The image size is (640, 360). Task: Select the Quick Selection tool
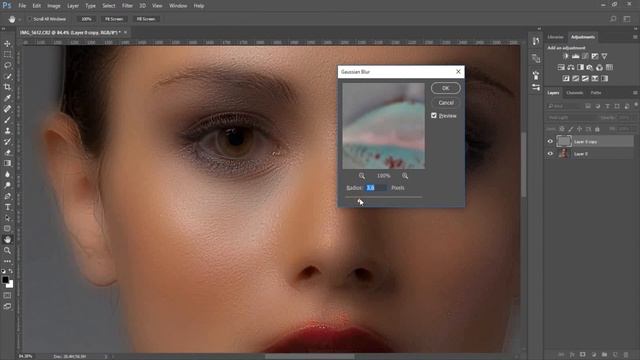(7, 76)
